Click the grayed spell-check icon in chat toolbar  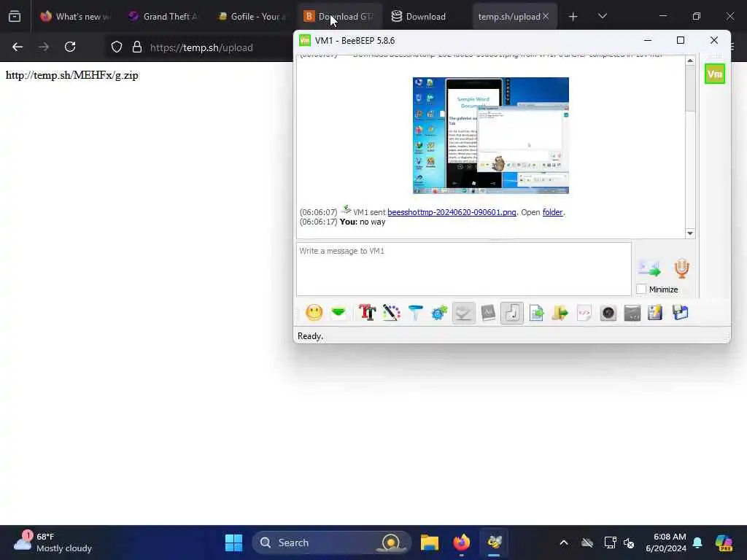point(463,313)
